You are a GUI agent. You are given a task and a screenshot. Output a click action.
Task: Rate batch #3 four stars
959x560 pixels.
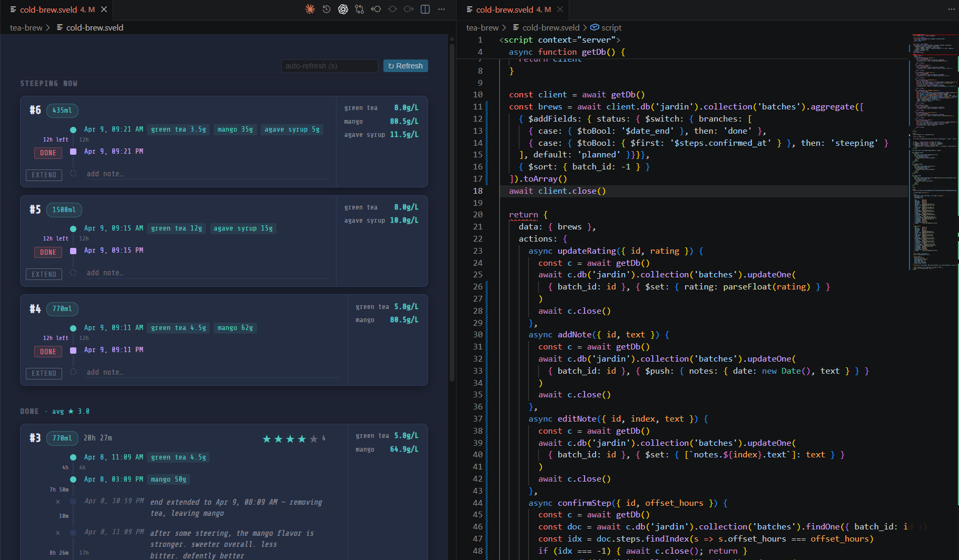[302, 439]
